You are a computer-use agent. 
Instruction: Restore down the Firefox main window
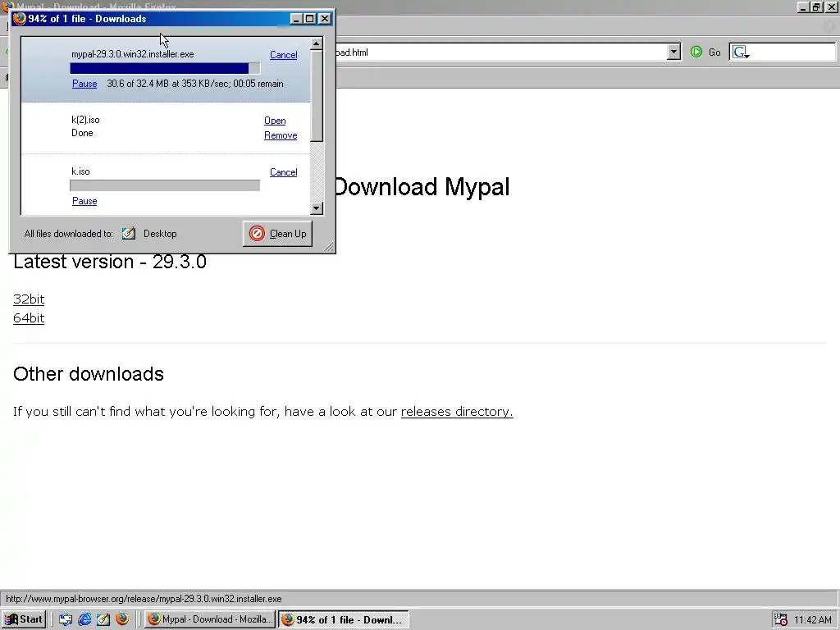pos(816,7)
